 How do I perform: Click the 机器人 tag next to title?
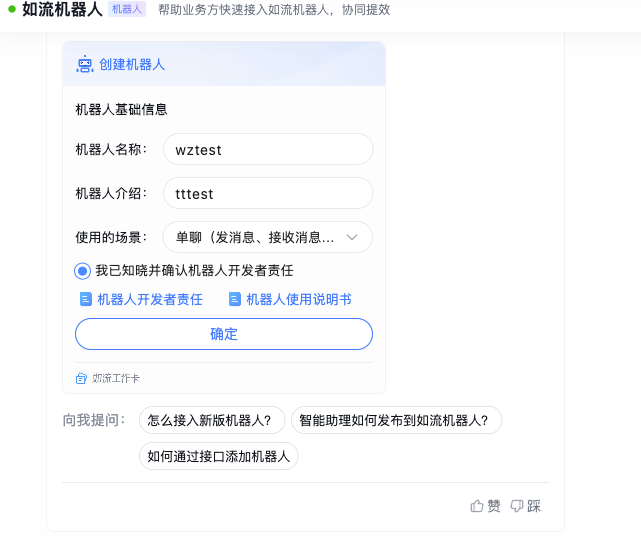coord(127,9)
